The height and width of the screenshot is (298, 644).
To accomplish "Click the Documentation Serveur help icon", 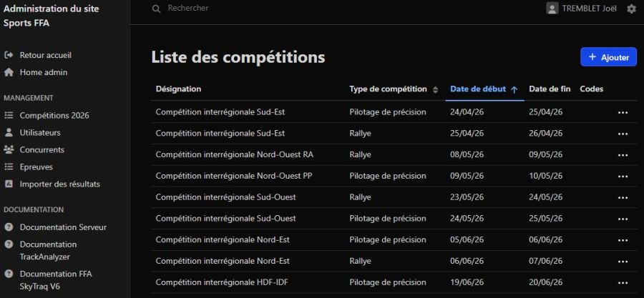I will 9,227.
